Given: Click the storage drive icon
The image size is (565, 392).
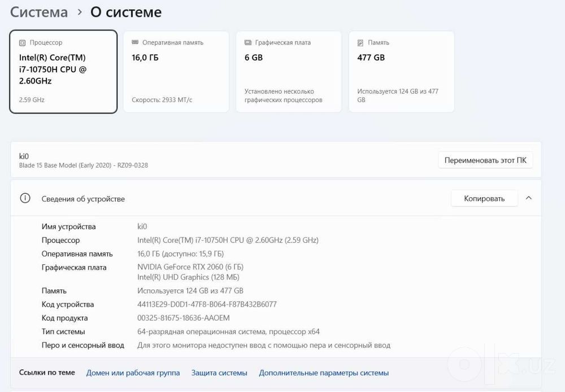Looking at the screenshot, I should 360,43.
